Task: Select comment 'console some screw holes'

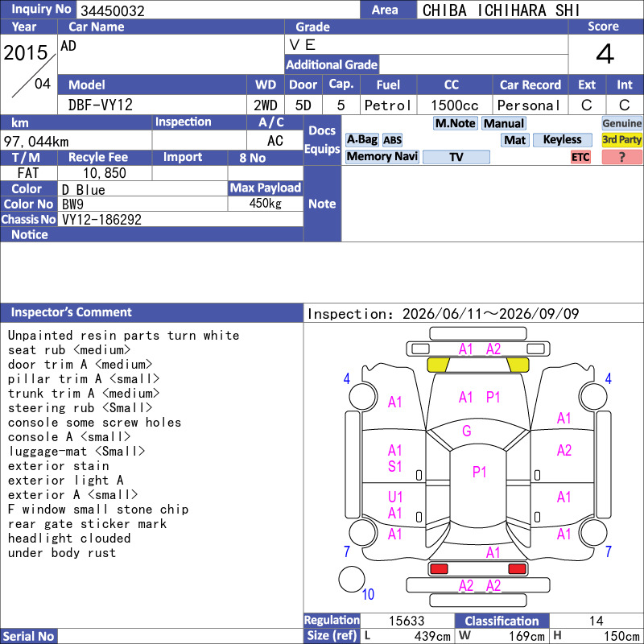Action: [x=94, y=423]
